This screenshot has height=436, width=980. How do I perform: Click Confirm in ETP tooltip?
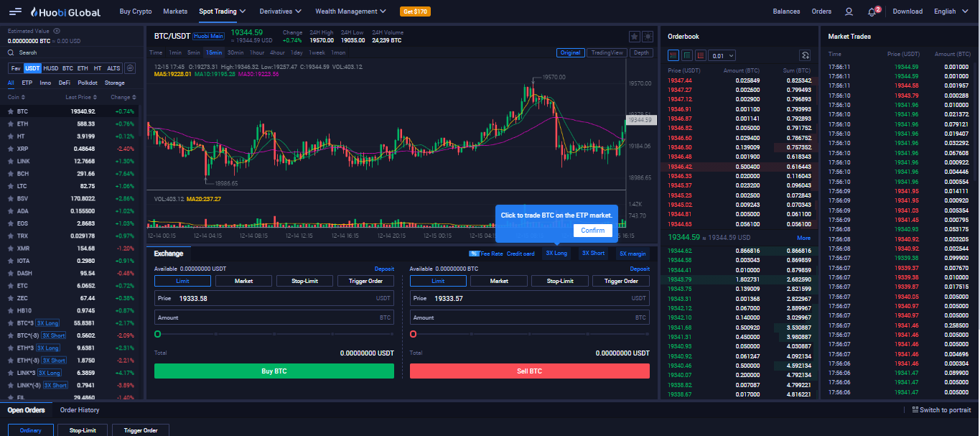point(593,231)
